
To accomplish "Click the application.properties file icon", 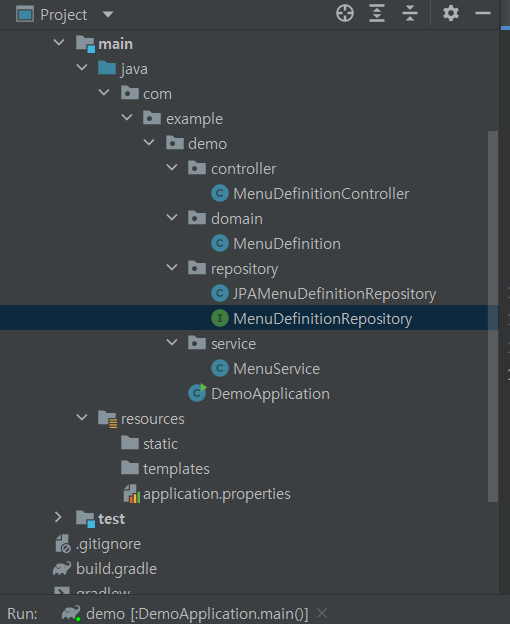I will click(131, 494).
